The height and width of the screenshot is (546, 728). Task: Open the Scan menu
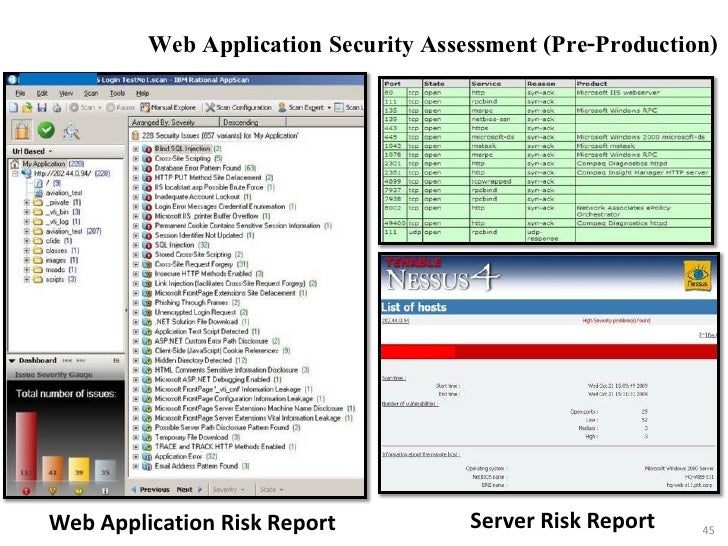[91, 93]
